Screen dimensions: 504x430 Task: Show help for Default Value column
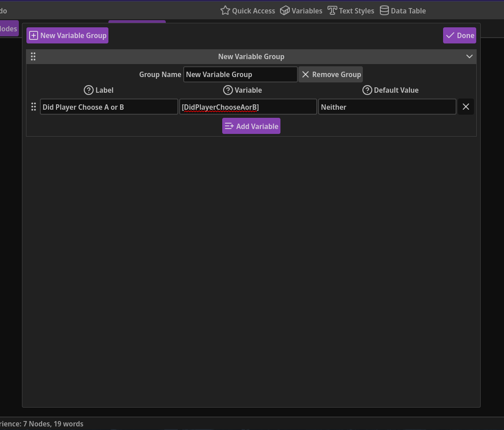click(x=367, y=90)
